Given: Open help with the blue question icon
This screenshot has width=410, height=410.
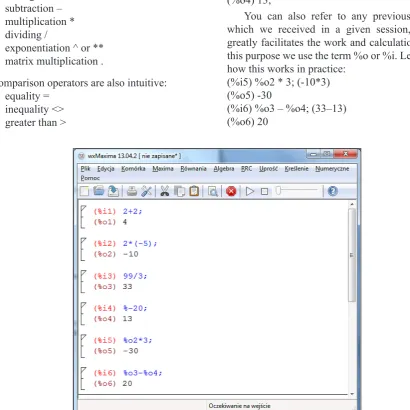Looking at the screenshot, I should pos(333,191).
